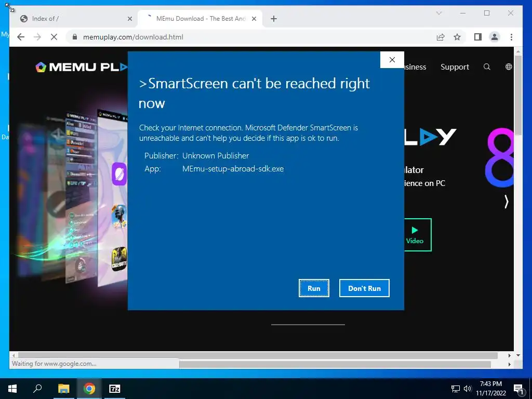Choose Don't Run in SmartScreen dialog

364,288
